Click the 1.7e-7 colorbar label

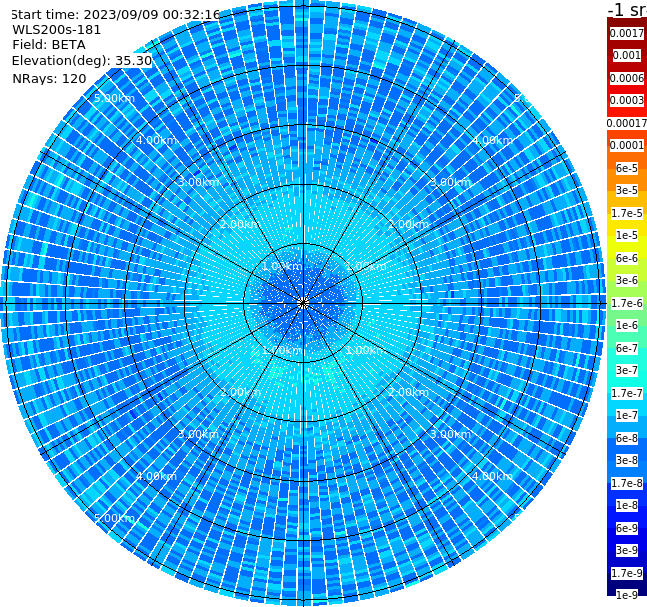click(x=627, y=393)
